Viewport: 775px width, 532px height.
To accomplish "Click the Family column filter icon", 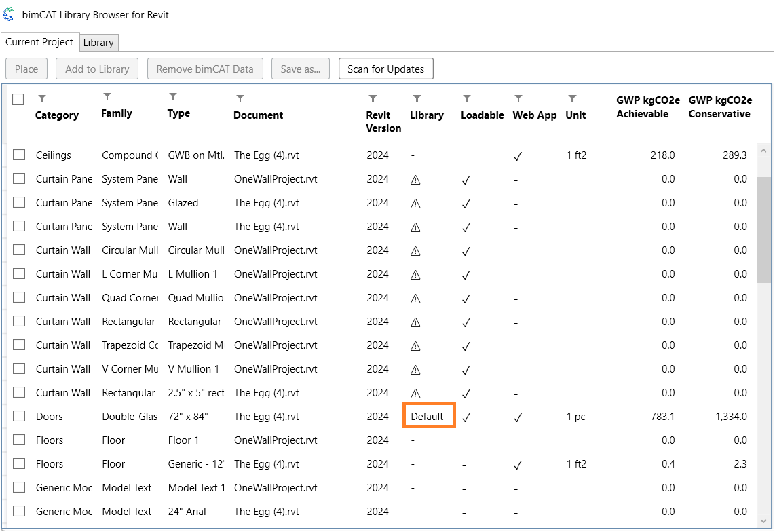I will point(107,97).
